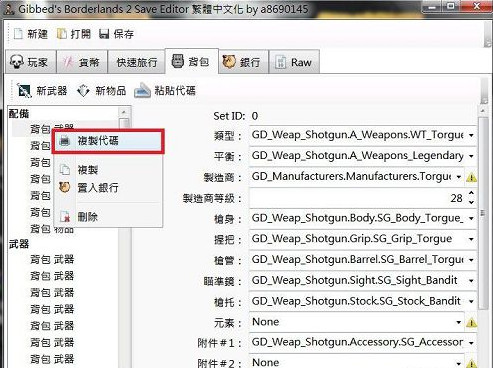Add a new weapon with 新武器
The height and width of the screenshot is (368, 493).
42,91
